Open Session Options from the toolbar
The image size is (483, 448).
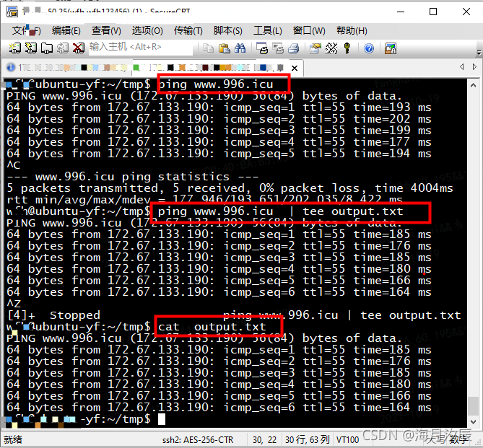coord(316,48)
